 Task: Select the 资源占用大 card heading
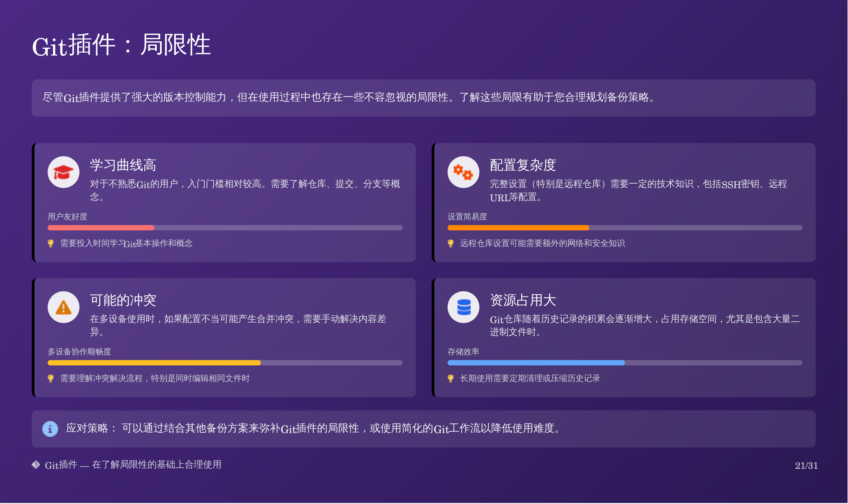pyautogui.click(x=523, y=300)
